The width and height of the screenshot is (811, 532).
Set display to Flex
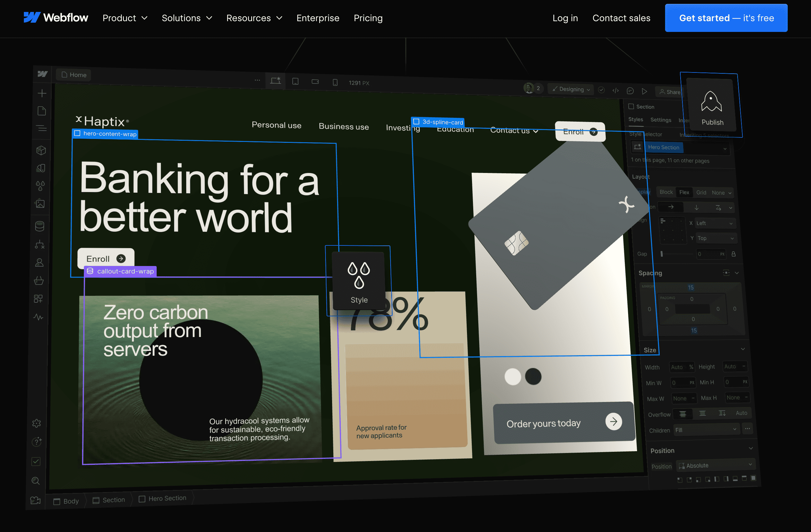[684, 192]
